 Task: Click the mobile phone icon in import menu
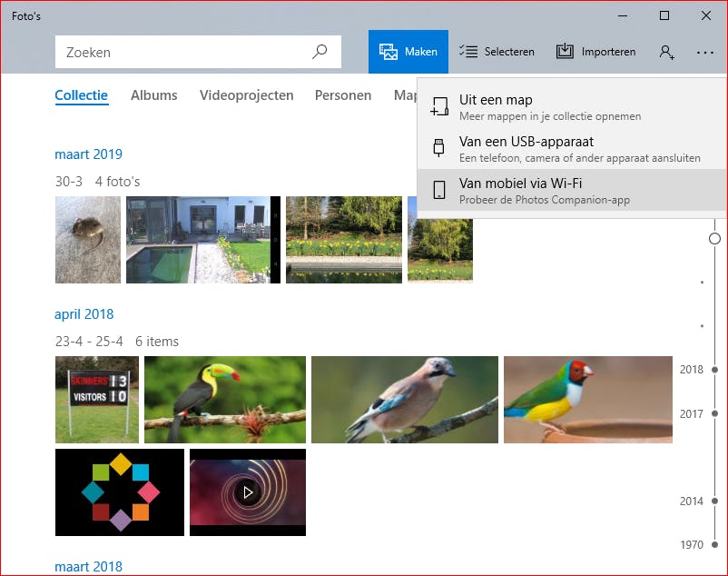point(438,190)
